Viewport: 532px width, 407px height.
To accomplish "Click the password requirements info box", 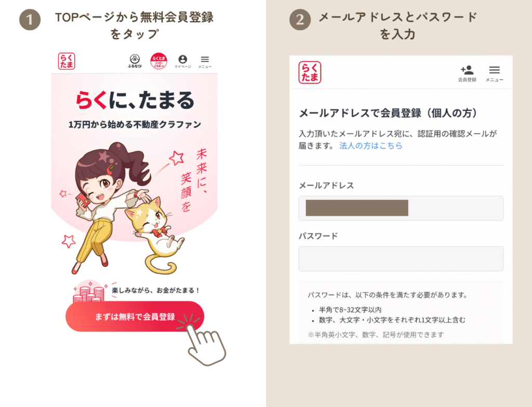I will coord(401,312).
